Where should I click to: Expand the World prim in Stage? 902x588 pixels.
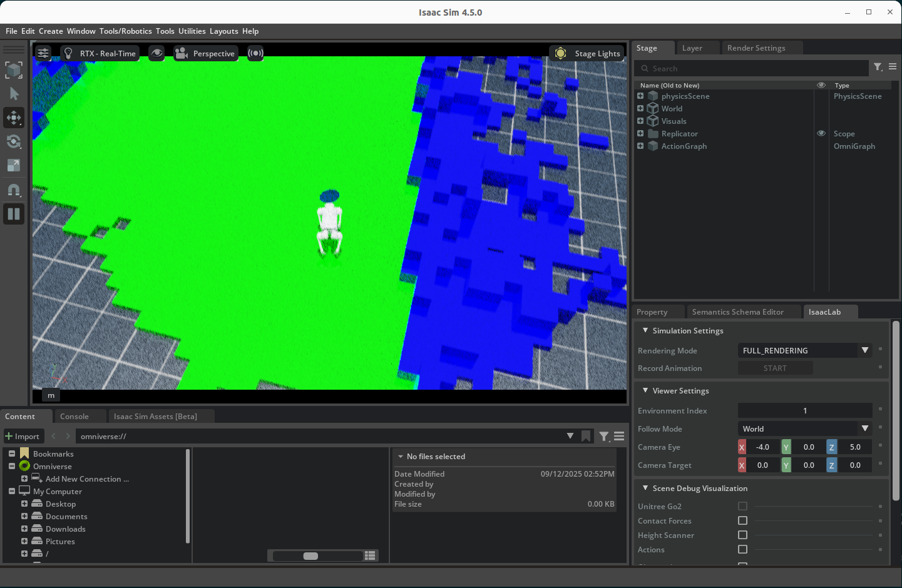pos(640,108)
